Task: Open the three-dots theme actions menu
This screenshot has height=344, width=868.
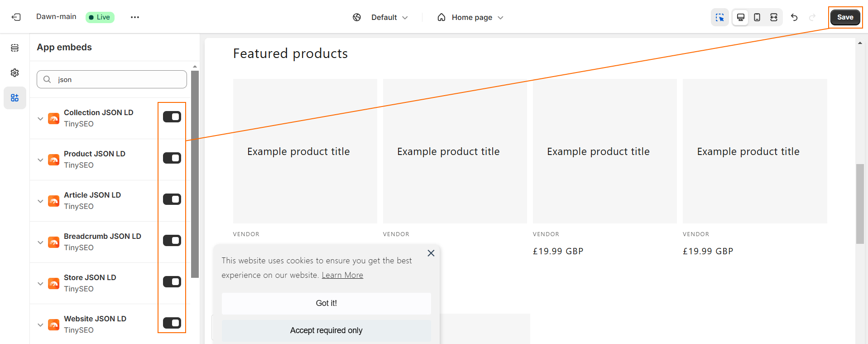Action: coord(135,17)
